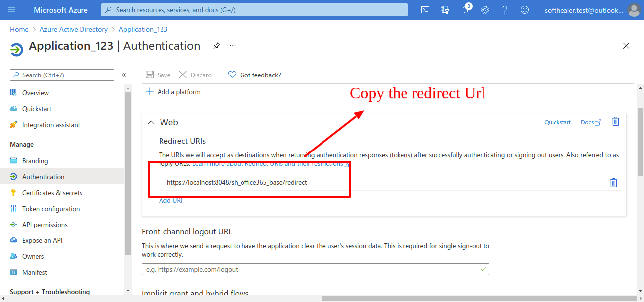Open Cloud Shell from the top bar
This screenshot has height=302, width=644.
pos(425,10)
